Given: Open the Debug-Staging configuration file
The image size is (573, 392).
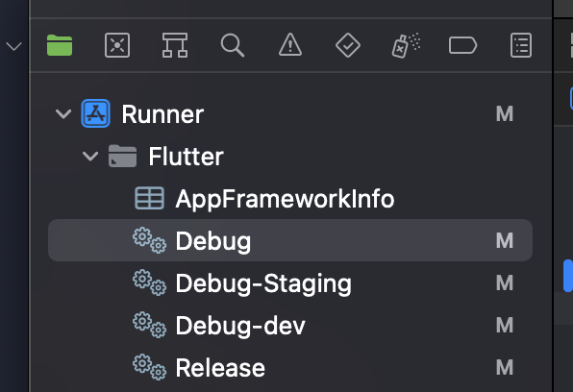Looking at the screenshot, I should click(290, 282).
